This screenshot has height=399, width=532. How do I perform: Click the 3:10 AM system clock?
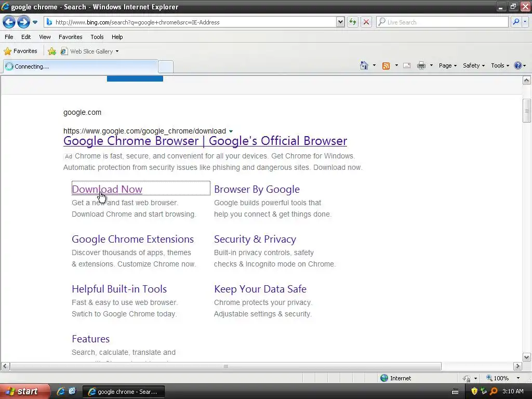coord(513,391)
